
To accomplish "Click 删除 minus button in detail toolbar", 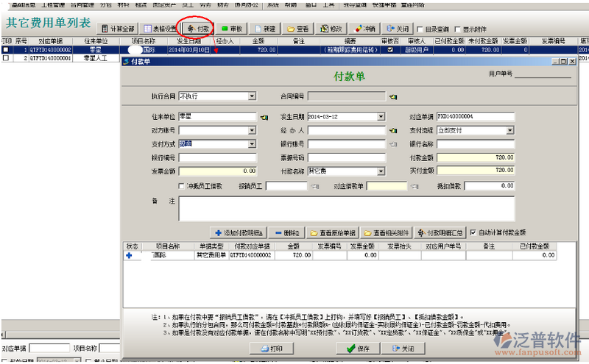I will [287, 233].
